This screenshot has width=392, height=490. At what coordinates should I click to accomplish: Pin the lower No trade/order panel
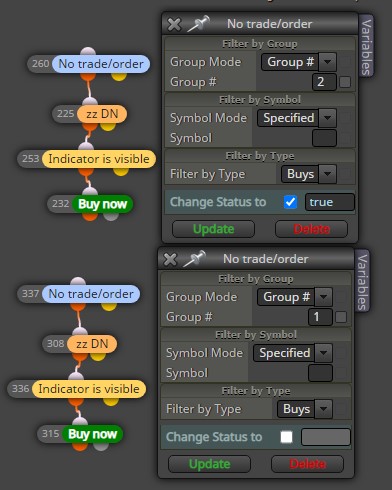tap(194, 259)
